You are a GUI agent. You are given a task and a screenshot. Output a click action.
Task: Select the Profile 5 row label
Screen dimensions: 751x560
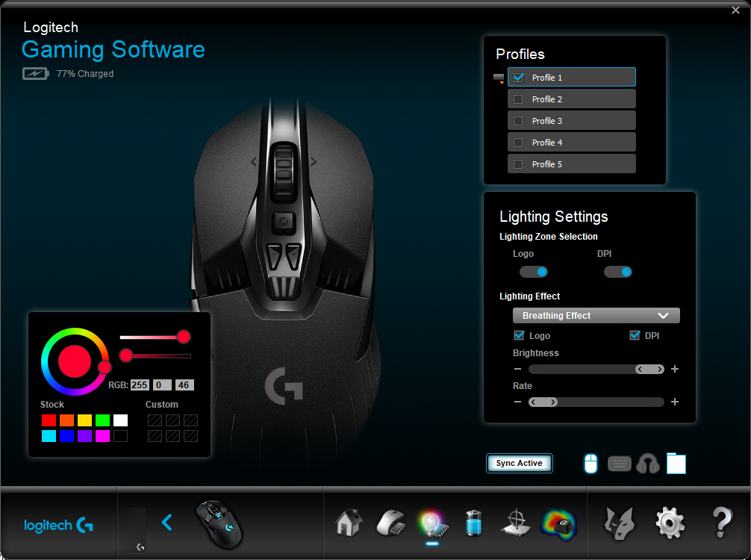coord(547,164)
